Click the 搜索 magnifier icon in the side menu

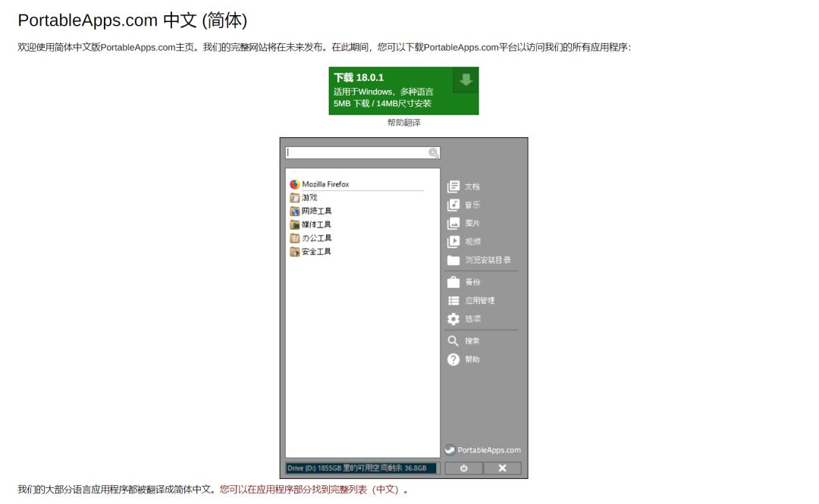pyautogui.click(x=453, y=341)
